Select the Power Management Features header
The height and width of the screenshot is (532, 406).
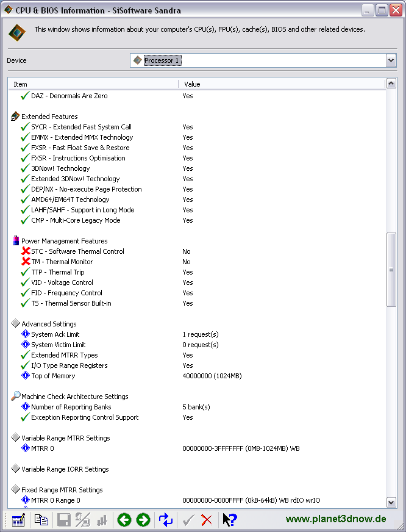[64, 241]
